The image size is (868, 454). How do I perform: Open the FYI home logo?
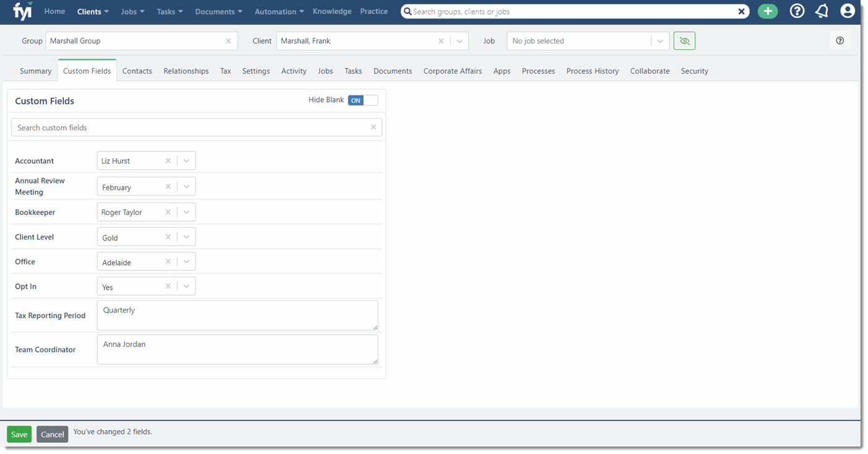coord(22,11)
